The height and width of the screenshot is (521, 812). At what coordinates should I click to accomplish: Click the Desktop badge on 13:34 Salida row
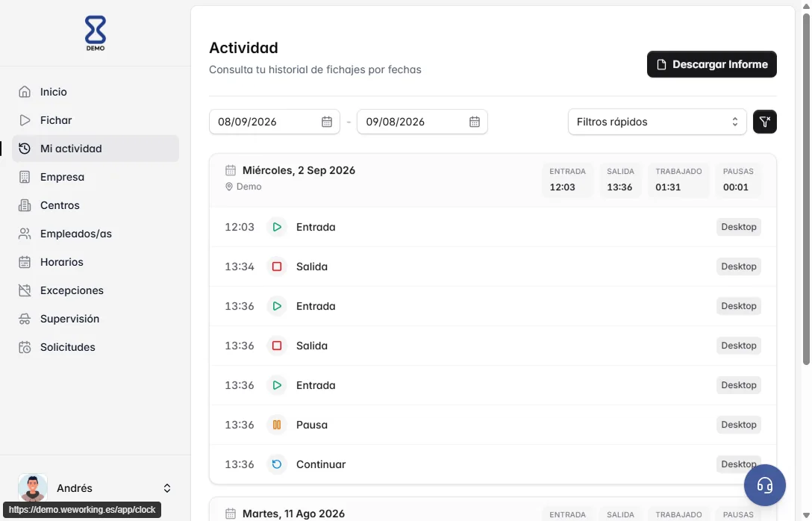(x=738, y=266)
